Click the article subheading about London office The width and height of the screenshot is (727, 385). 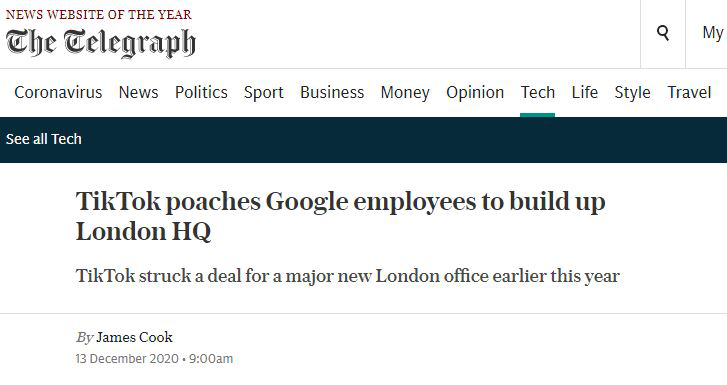click(348, 276)
